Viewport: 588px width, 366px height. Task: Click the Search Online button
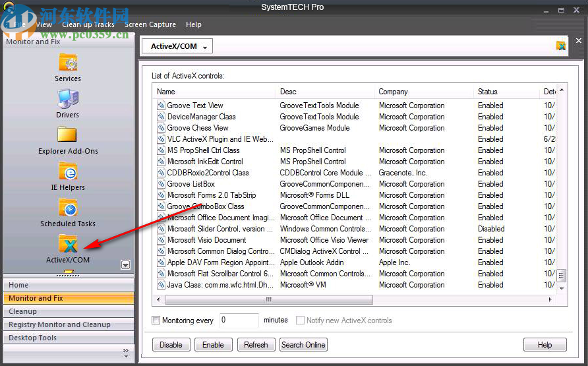(x=303, y=345)
